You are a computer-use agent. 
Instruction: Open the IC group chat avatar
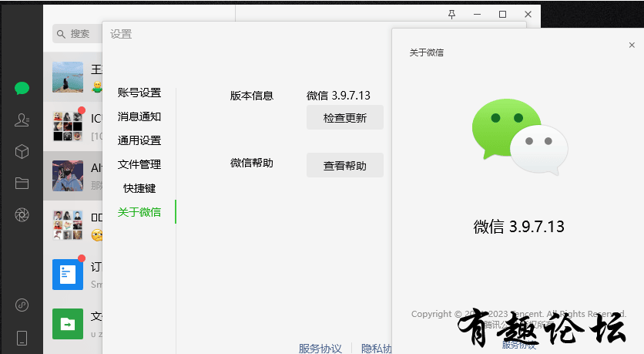[x=68, y=126]
